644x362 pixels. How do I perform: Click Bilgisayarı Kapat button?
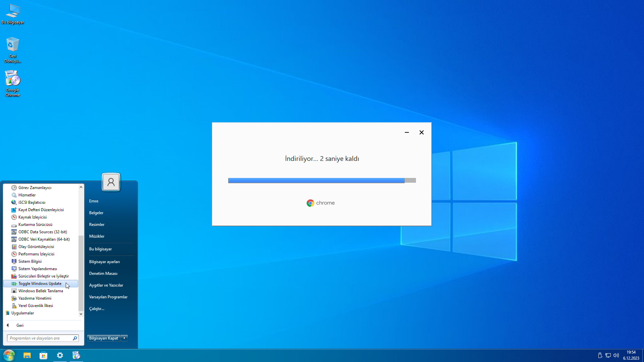[x=104, y=338]
